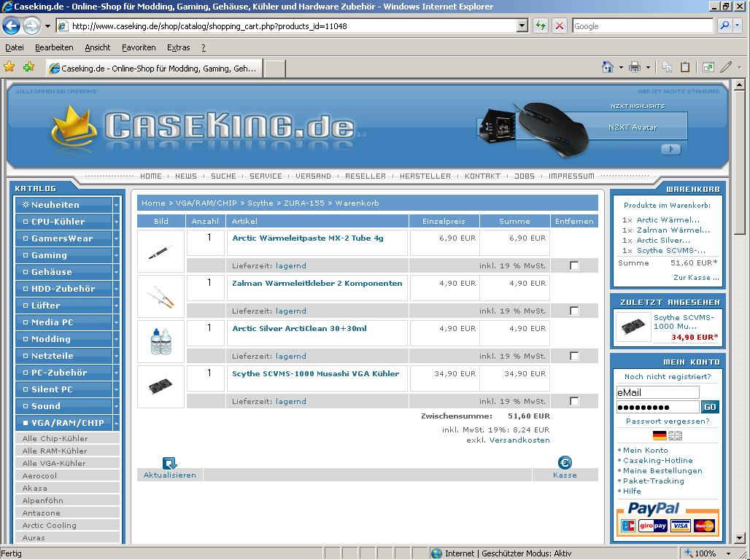Open the Bearbeiten menu
This screenshot has width=750, height=560.
[x=54, y=47]
